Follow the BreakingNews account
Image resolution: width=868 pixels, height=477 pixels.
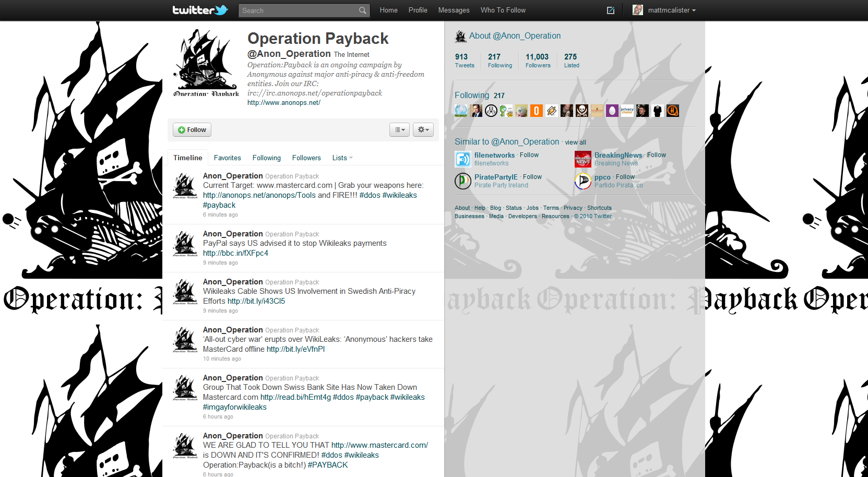pos(657,155)
